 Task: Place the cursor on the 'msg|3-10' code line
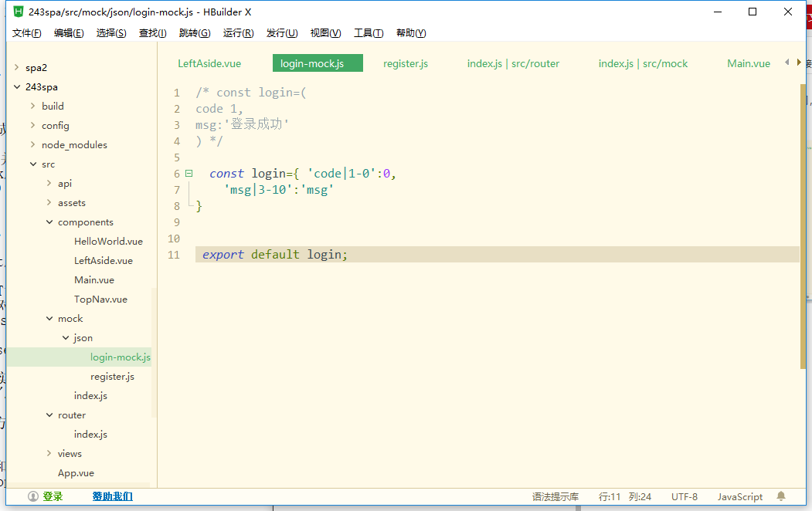coord(279,190)
